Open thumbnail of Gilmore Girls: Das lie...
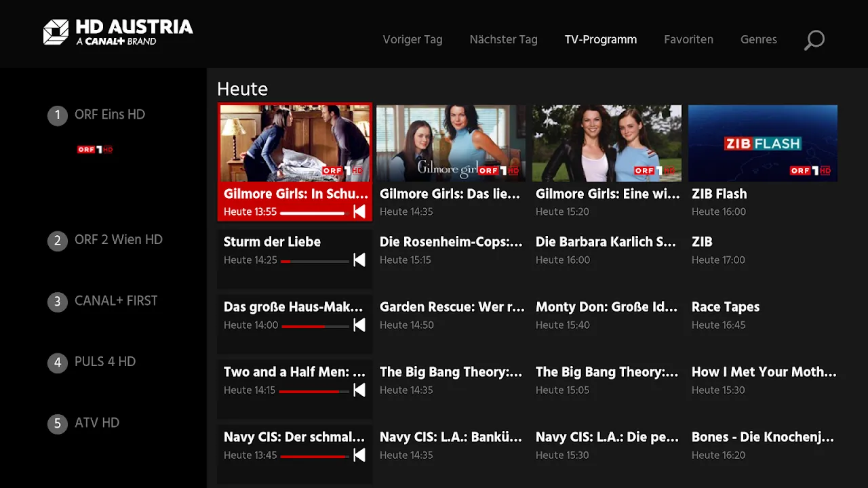Viewport: 868px width, 488px height. tap(451, 143)
